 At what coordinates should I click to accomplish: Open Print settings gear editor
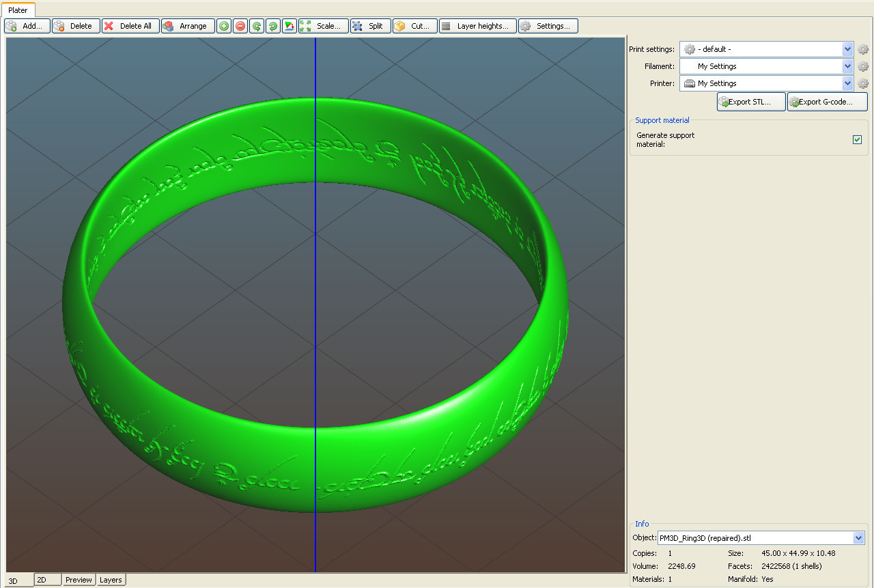(863, 49)
